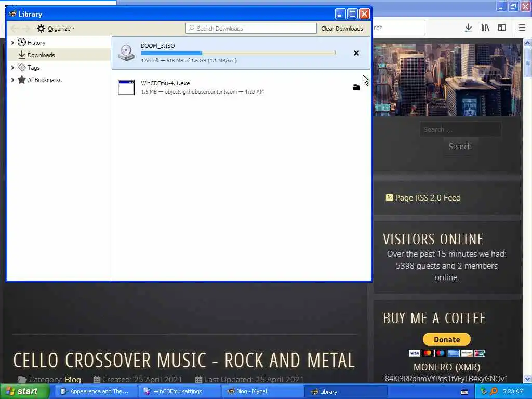The height and width of the screenshot is (399, 532).
Task: Click the All Bookmarks star icon
Action: pyautogui.click(x=22, y=79)
